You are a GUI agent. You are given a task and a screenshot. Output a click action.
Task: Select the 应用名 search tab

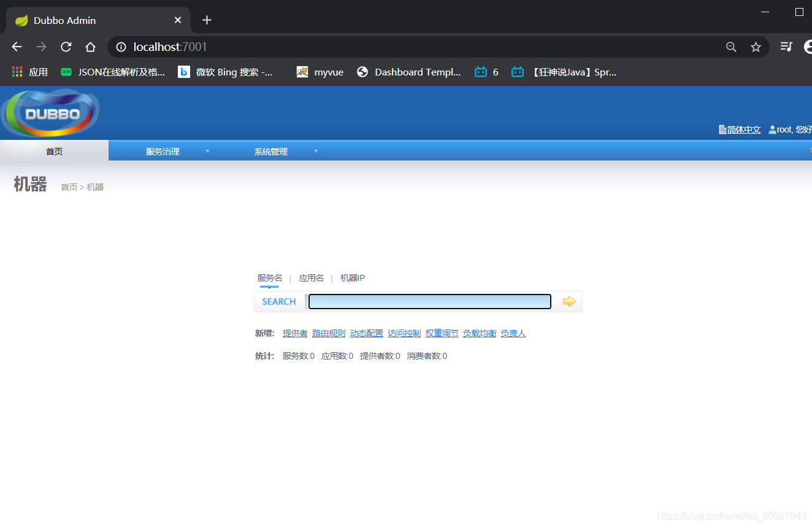[311, 278]
